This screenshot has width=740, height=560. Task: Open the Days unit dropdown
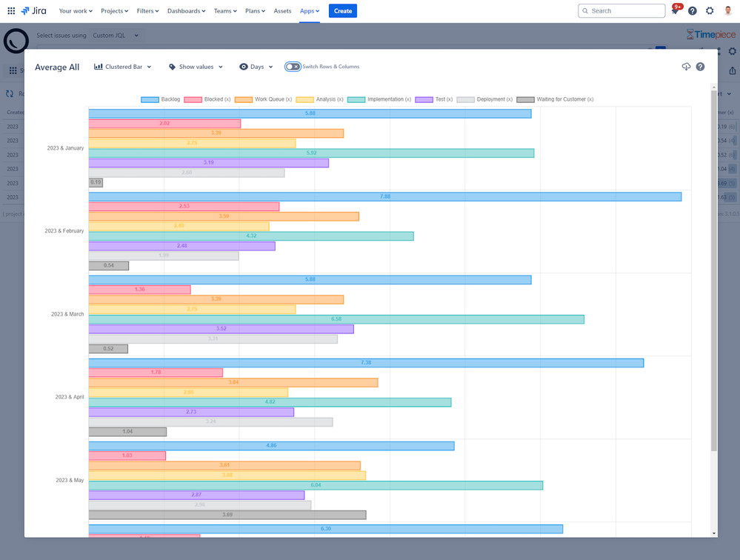pyautogui.click(x=256, y=67)
